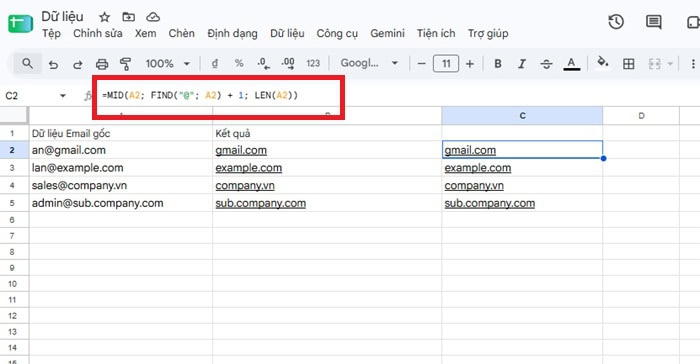Image resolution: width=700 pixels, height=364 pixels.
Task: Open the Google Sheets home icon
Action: (21, 23)
